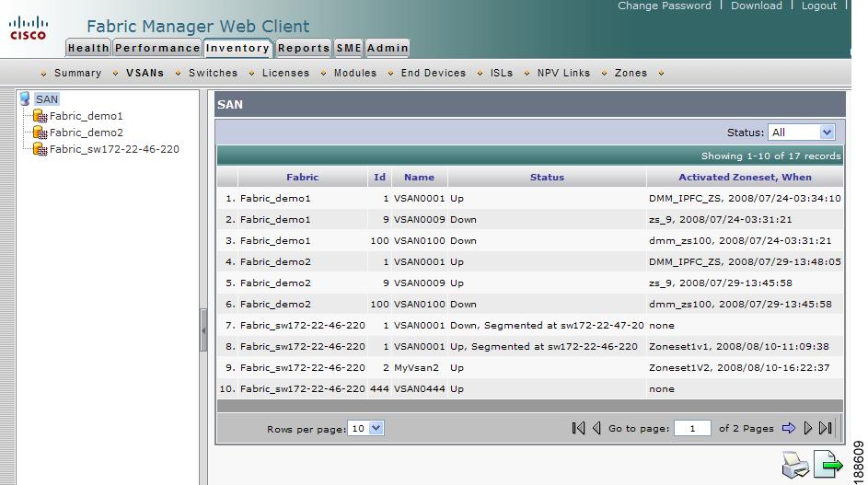Screen dimensions: 868x485
Task: Open the Summary submenu
Action: [x=77, y=73]
